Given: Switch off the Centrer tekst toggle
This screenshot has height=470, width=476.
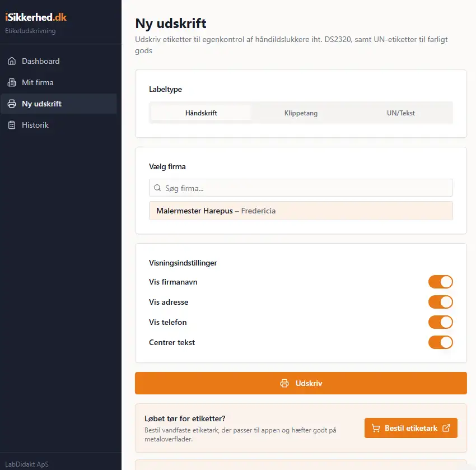Looking at the screenshot, I should coord(440,342).
